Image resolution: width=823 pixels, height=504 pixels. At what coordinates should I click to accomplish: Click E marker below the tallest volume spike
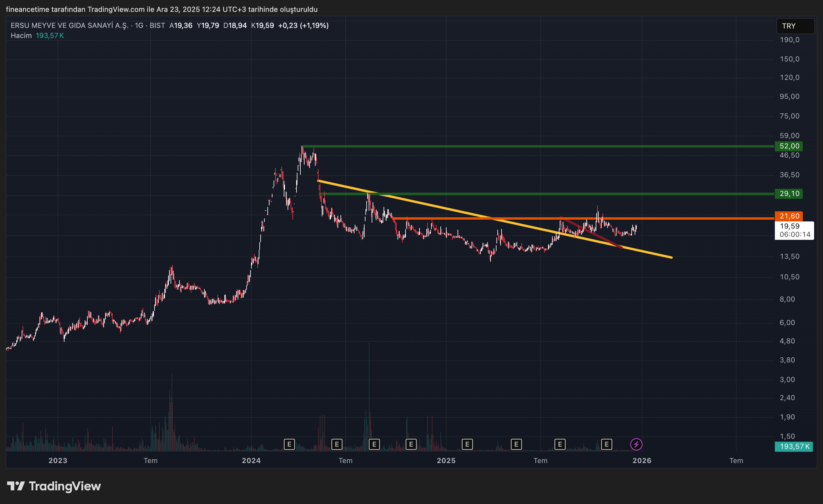[374, 444]
